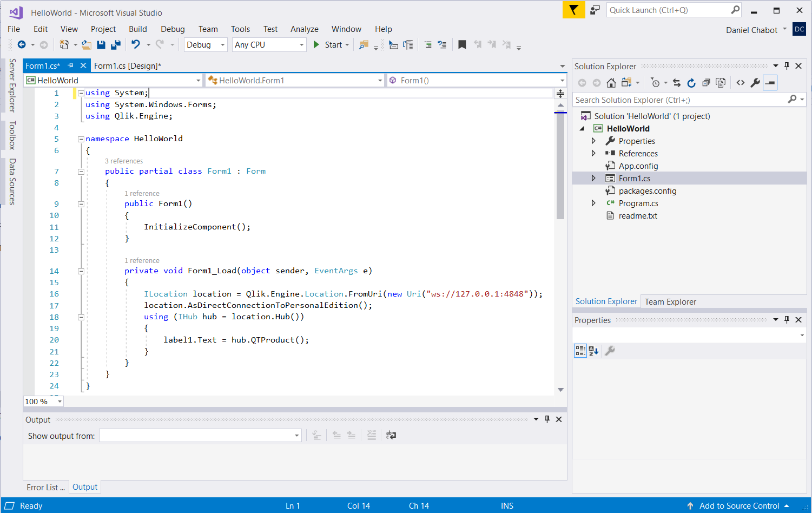This screenshot has width=812, height=513.
Task: Click the Save All toolbar icon
Action: (x=115, y=45)
